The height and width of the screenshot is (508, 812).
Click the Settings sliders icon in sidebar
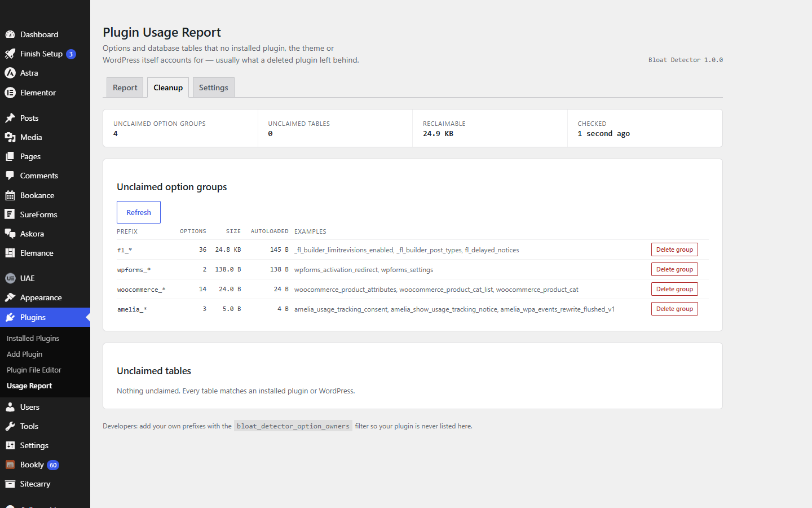tap(10, 445)
